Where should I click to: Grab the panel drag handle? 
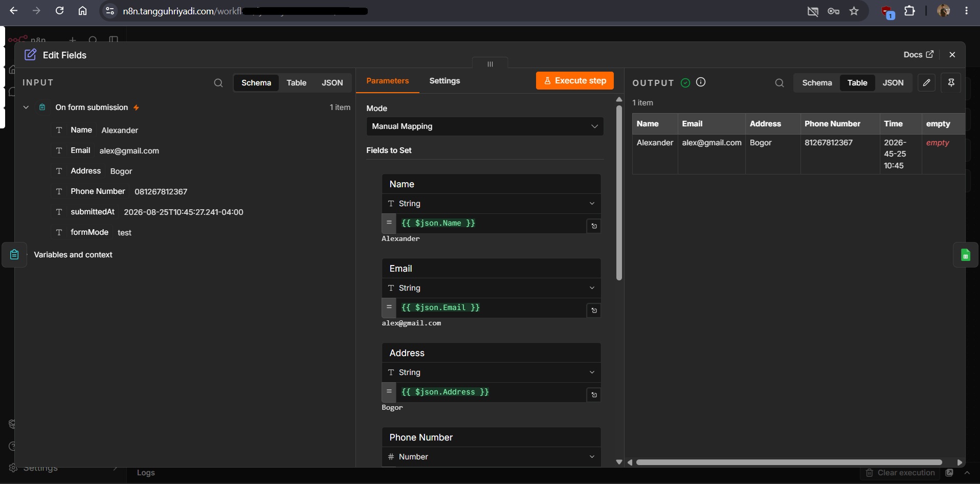490,63
